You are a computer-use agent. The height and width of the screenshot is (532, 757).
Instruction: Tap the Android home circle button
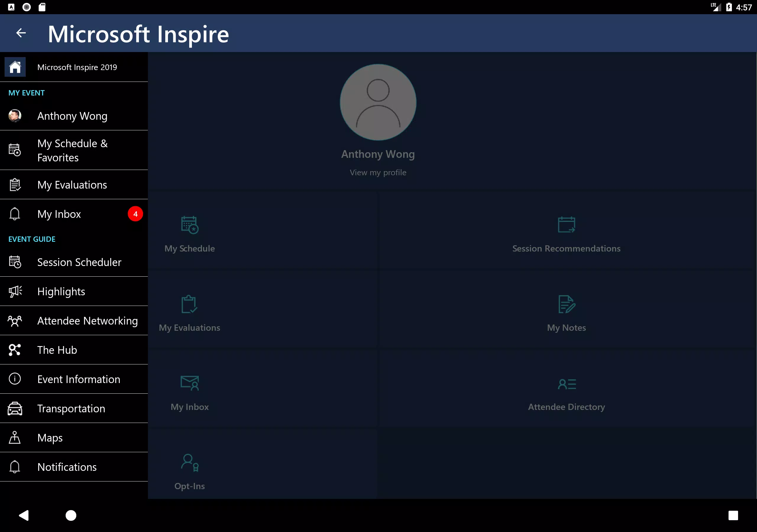pos(71,515)
